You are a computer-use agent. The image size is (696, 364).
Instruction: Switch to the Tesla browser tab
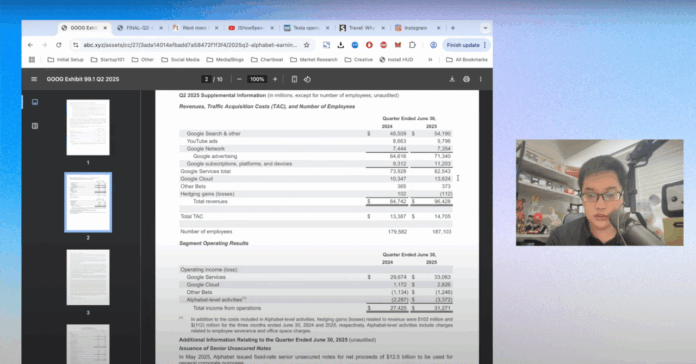click(306, 28)
